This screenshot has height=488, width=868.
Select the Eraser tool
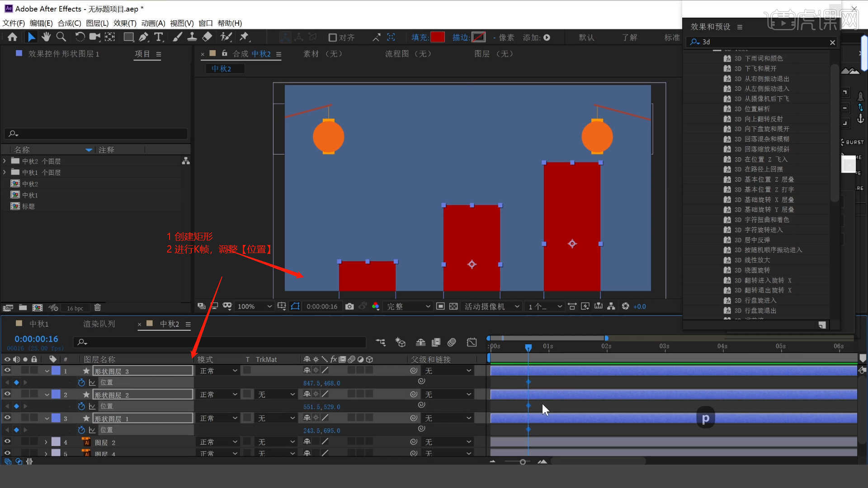click(x=207, y=37)
